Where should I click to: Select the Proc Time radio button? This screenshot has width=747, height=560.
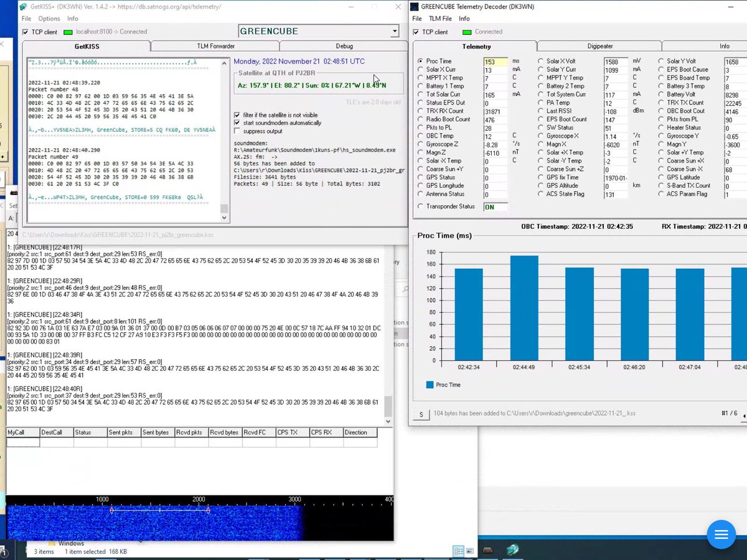(x=421, y=61)
